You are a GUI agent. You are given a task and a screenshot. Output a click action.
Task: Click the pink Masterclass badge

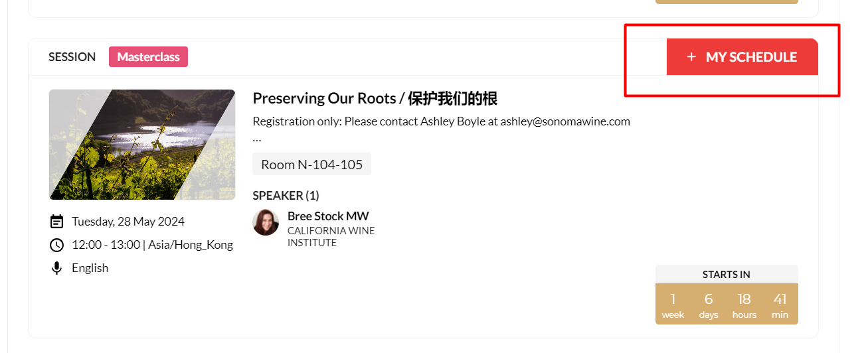(x=148, y=57)
